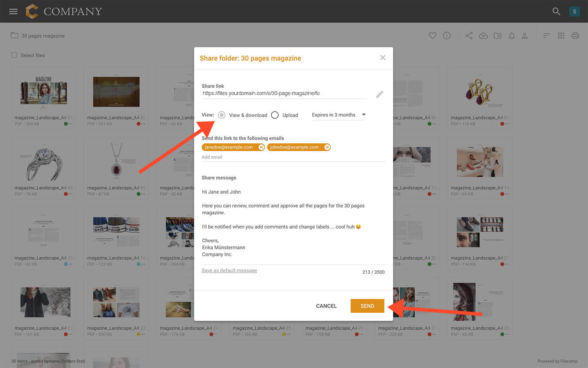Check the 'Select files' checkbox

(14, 55)
